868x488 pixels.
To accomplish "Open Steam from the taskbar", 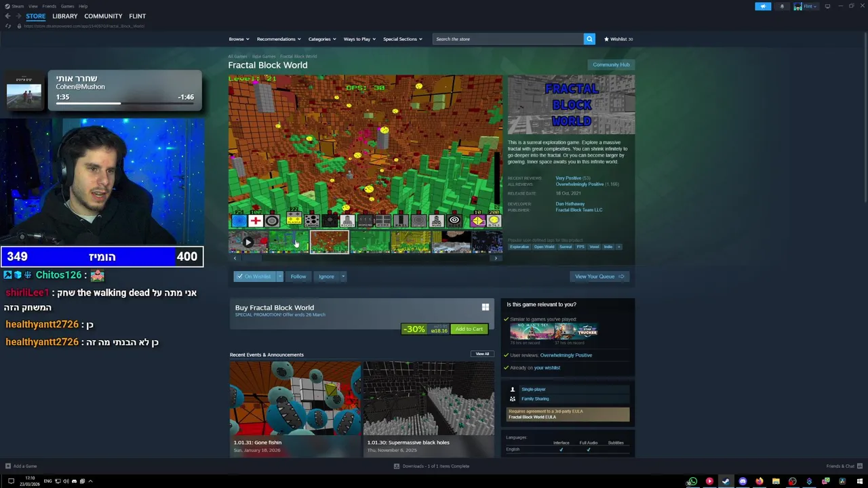I will [x=726, y=481].
